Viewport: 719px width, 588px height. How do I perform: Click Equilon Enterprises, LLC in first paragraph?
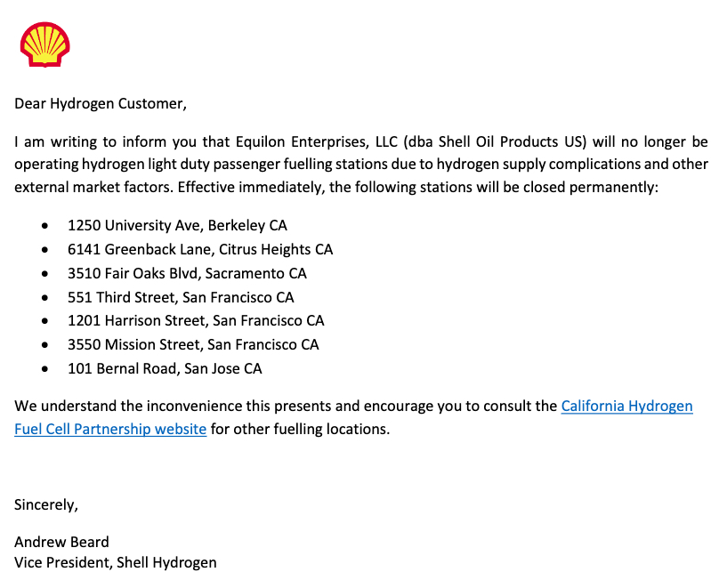[317, 141]
